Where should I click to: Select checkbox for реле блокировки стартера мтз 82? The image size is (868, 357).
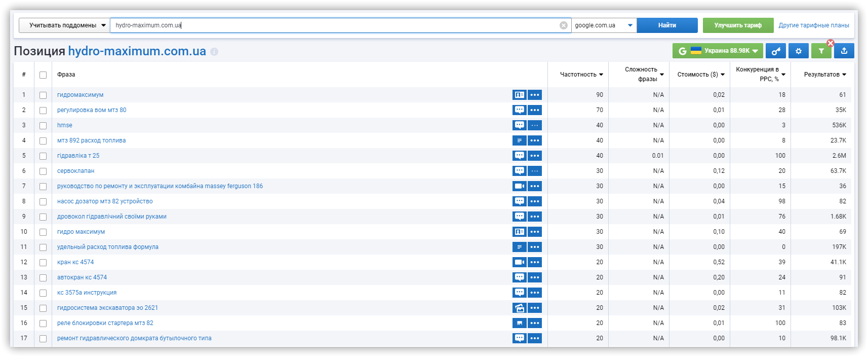coord(43,324)
